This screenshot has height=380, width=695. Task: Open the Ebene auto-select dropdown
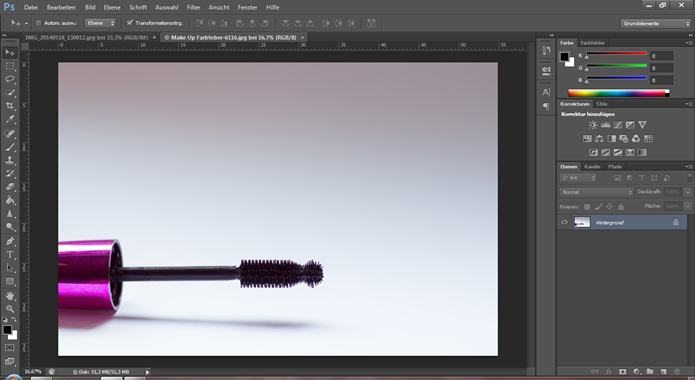point(100,23)
